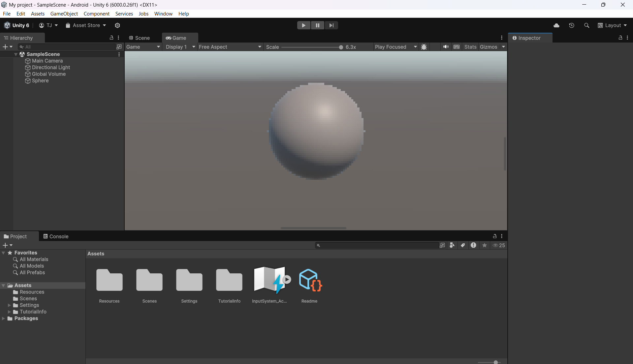
Task: Open the Asset Store menu
Action: [x=85, y=25]
